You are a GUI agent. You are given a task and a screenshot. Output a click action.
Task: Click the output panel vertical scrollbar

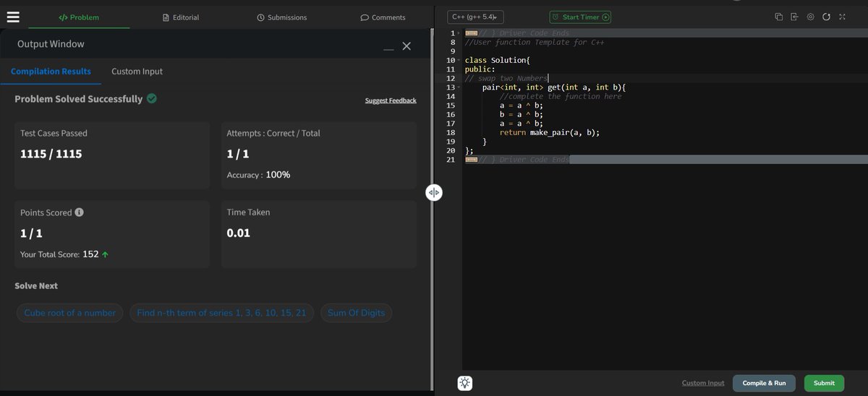point(432,210)
